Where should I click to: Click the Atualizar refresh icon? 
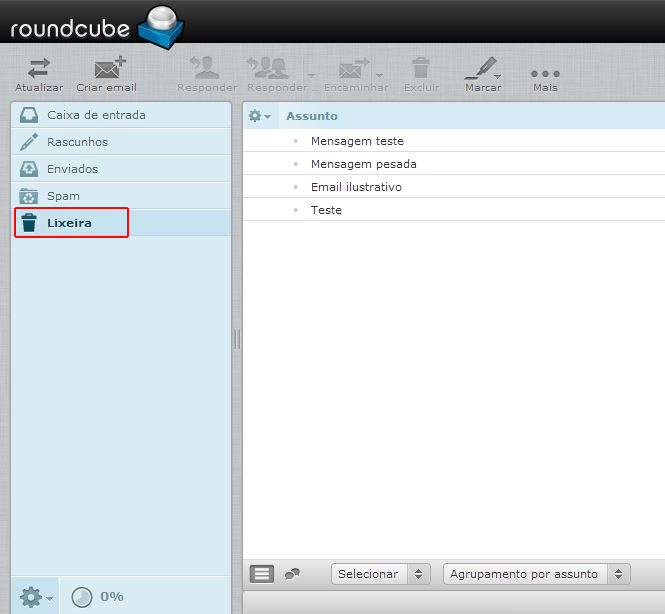point(38,69)
